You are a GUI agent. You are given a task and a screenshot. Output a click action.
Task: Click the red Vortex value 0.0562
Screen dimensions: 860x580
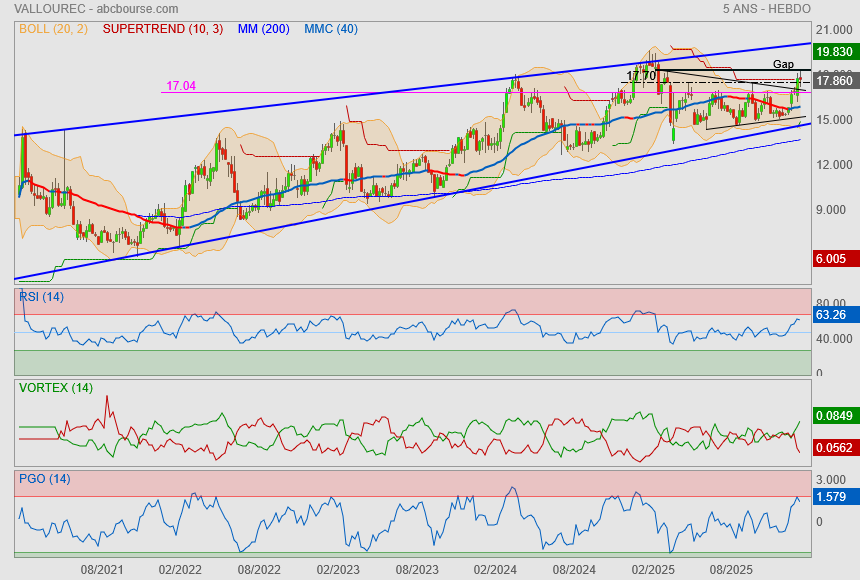pyautogui.click(x=835, y=449)
